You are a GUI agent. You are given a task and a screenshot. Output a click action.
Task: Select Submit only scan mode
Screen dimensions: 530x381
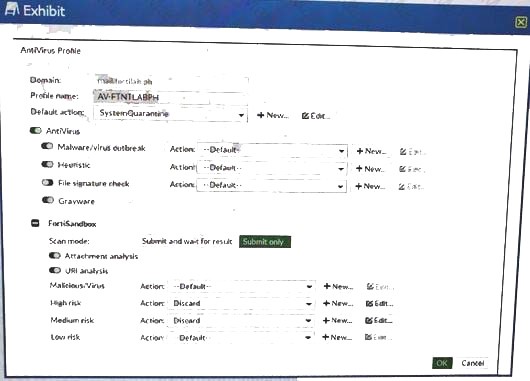pyautogui.click(x=265, y=242)
